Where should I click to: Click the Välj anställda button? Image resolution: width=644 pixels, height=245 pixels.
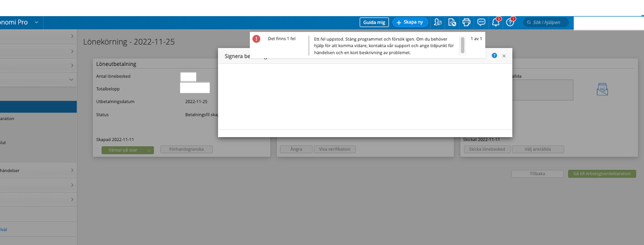538,149
